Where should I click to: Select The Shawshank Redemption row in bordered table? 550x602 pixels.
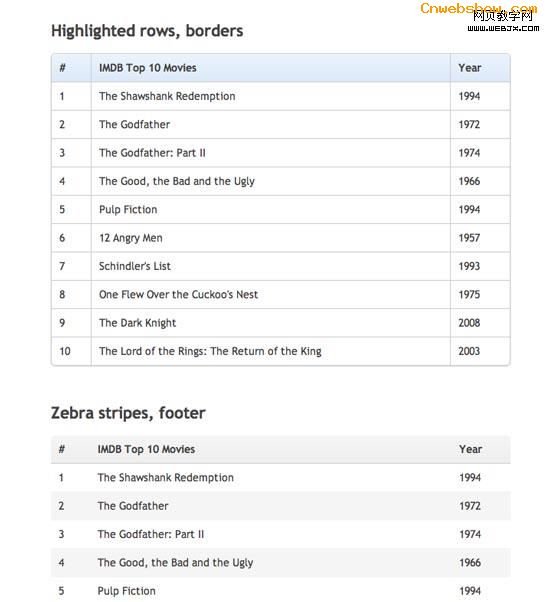281,96
